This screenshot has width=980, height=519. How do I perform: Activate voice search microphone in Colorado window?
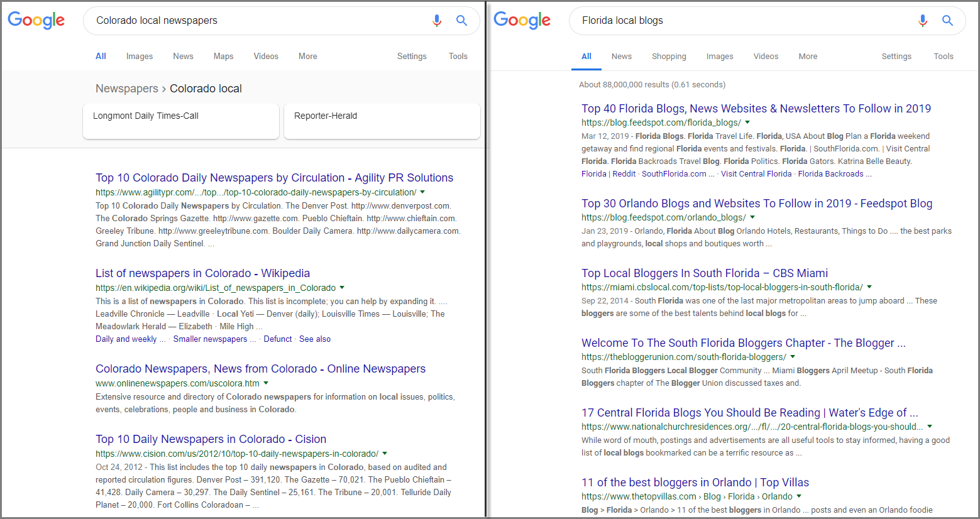(437, 21)
